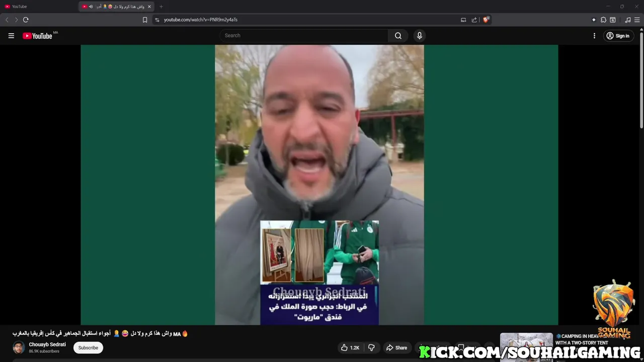Click the address bar URL youtube.com/watch
644x362 pixels.
201,20
